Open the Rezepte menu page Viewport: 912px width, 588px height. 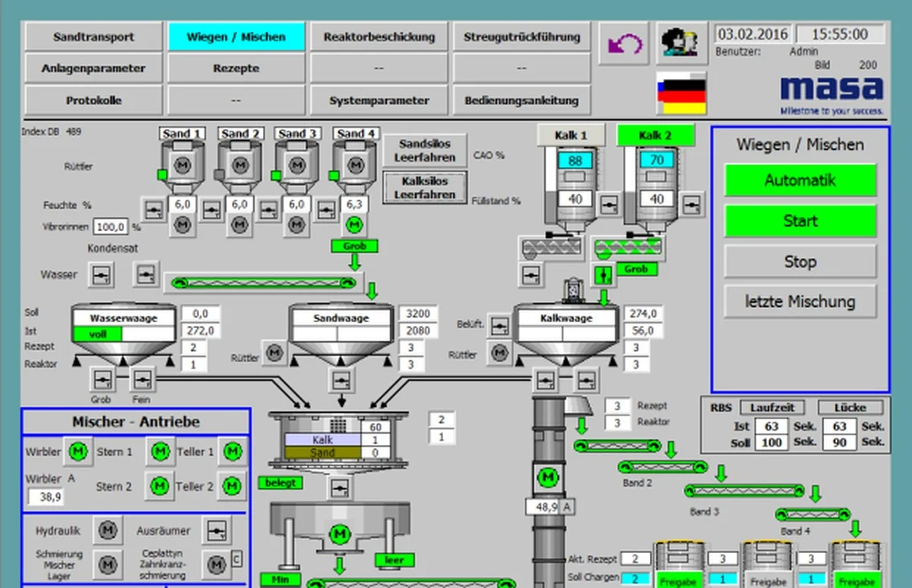236,68
